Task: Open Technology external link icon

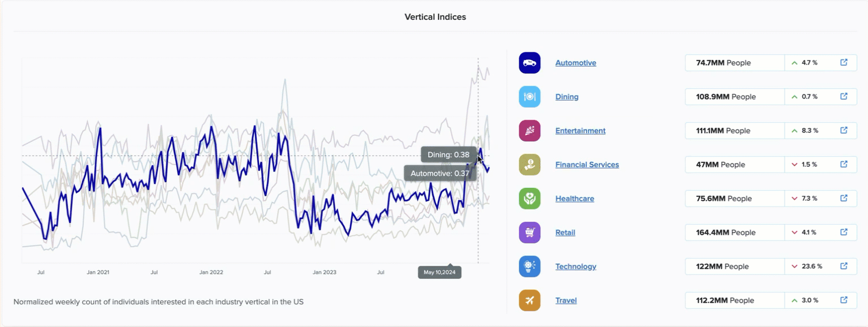Action: (x=844, y=266)
